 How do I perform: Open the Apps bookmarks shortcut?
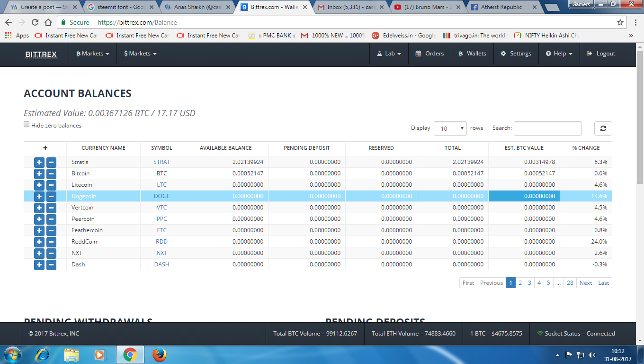[x=17, y=36]
